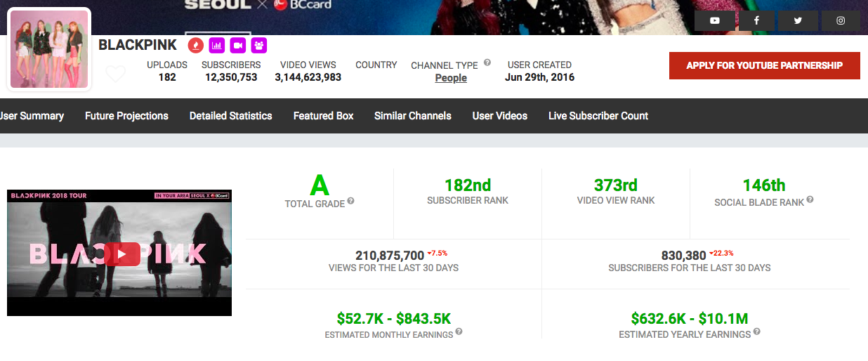Image resolution: width=868 pixels, height=361 pixels.
Task: Show help for Estimated Monthly Earnings
Action: pyautogui.click(x=459, y=332)
